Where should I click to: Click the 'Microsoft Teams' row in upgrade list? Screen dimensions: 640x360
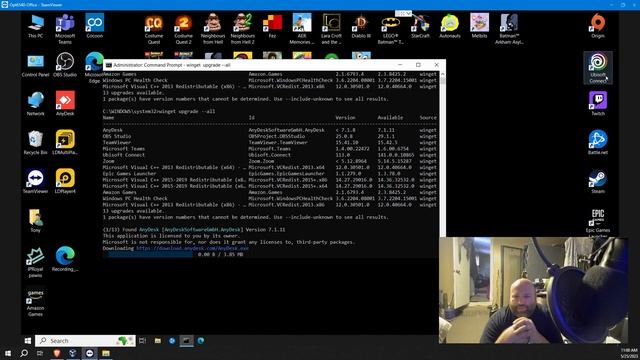click(270, 149)
